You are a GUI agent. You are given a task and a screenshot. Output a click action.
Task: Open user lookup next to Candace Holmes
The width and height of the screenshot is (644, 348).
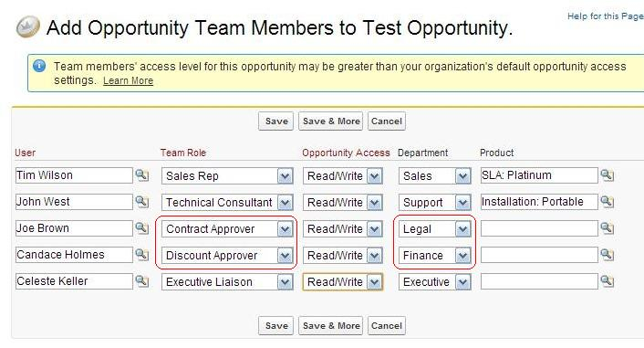coord(141,255)
